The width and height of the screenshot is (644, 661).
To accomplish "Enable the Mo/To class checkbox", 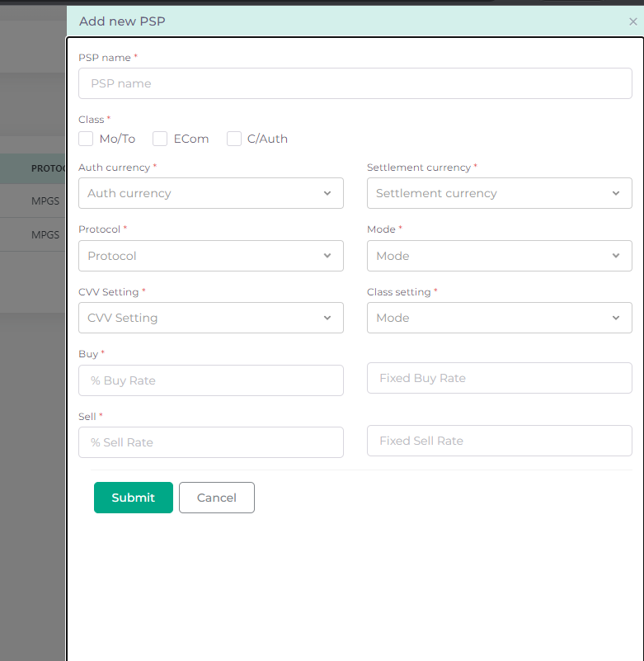I will click(x=87, y=139).
